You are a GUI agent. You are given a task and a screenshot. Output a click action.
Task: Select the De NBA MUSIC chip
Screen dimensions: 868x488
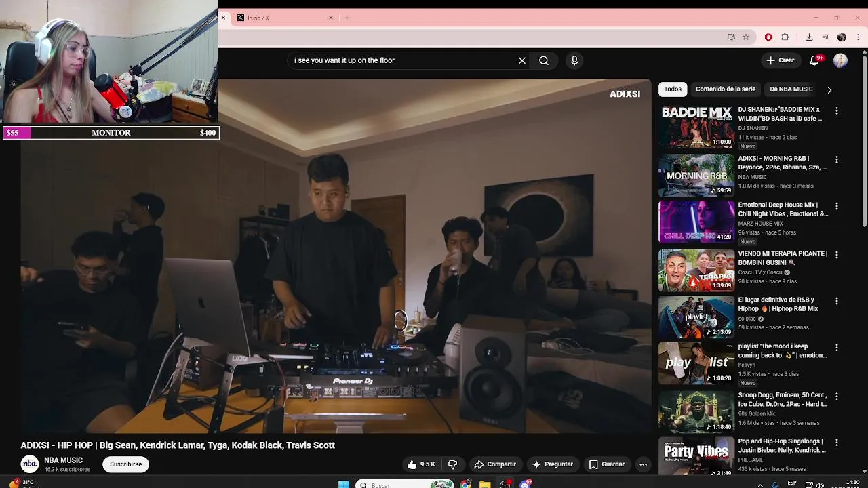point(791,89)
